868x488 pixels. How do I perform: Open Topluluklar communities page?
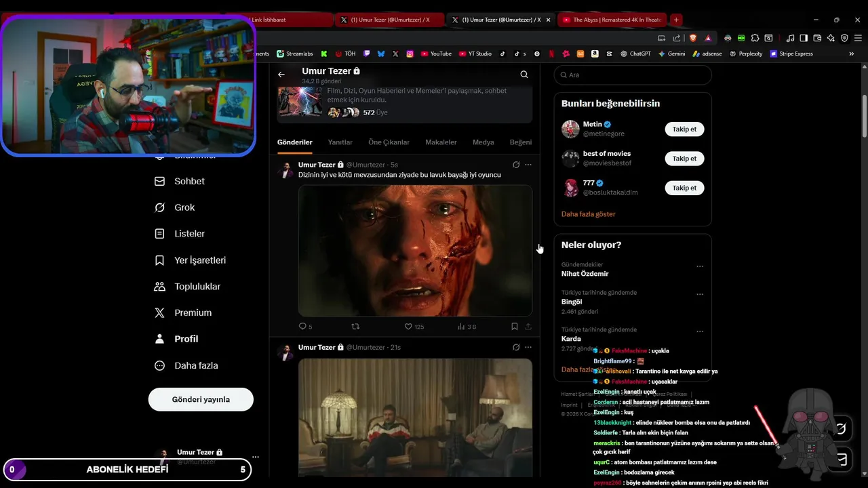coord(188,287)
